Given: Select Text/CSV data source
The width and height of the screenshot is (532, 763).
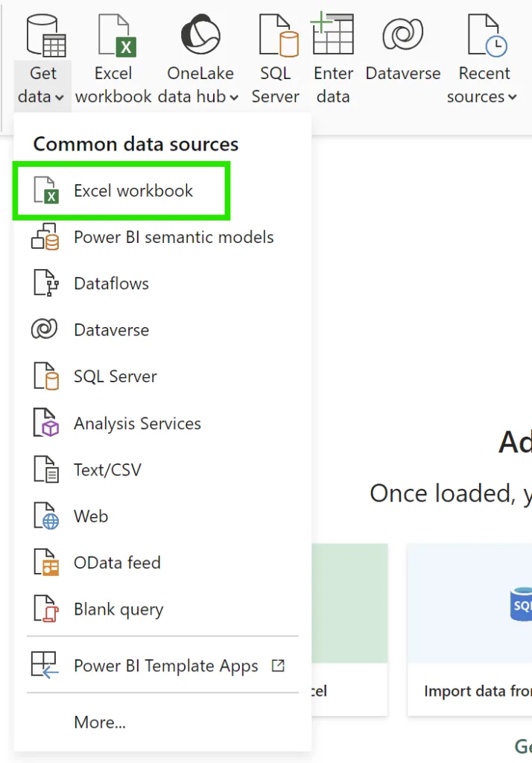Looking at the screenshot, I should [162, 470].
